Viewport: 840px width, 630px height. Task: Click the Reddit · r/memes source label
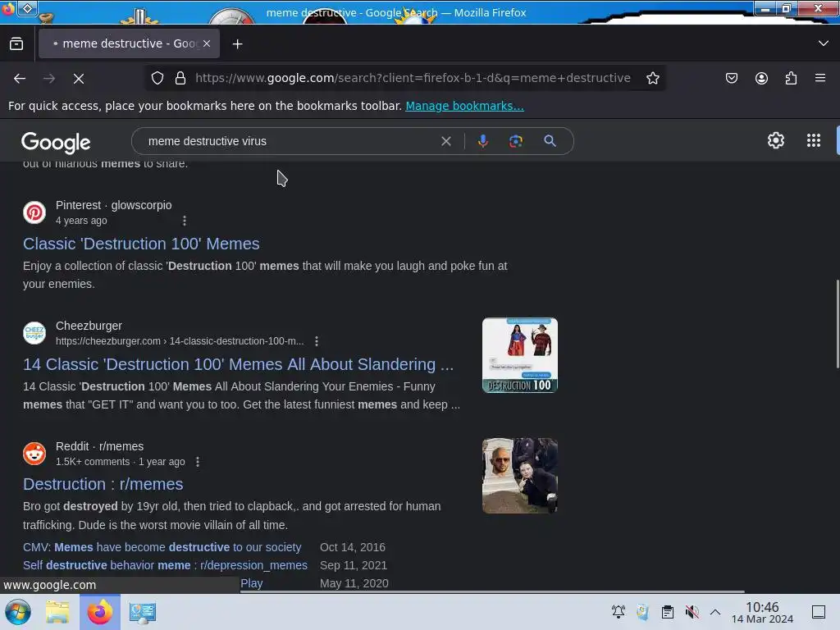click(99, 446)
